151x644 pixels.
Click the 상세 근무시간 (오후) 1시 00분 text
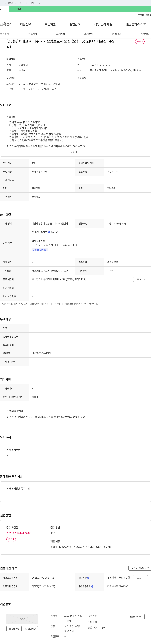55,245
